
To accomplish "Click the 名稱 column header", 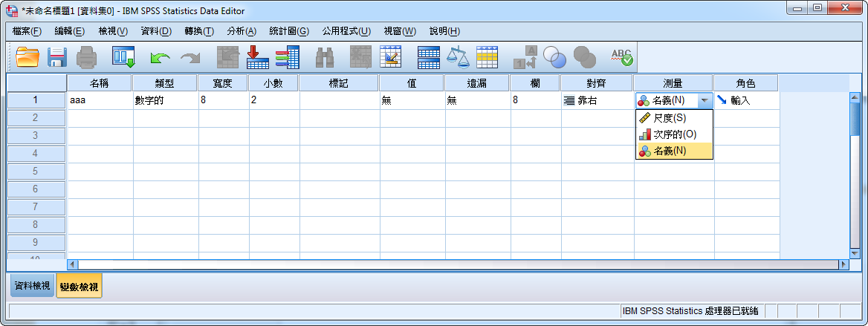I will pos(99,83).
